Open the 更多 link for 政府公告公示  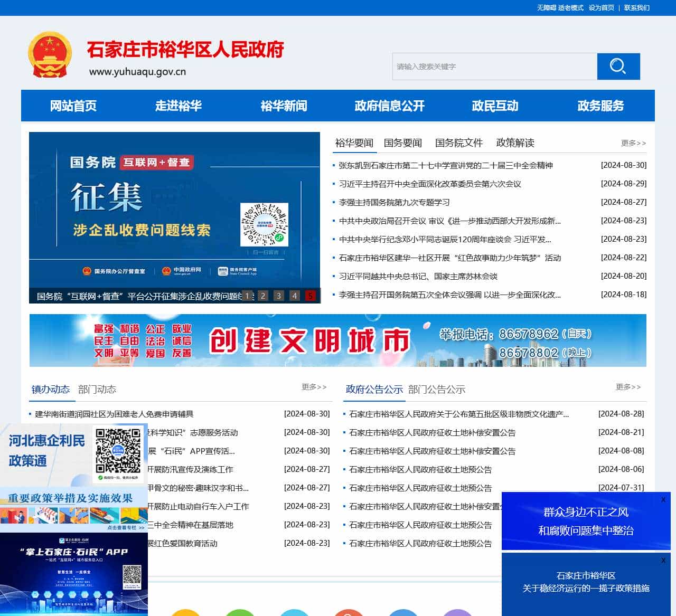(628, 387)
